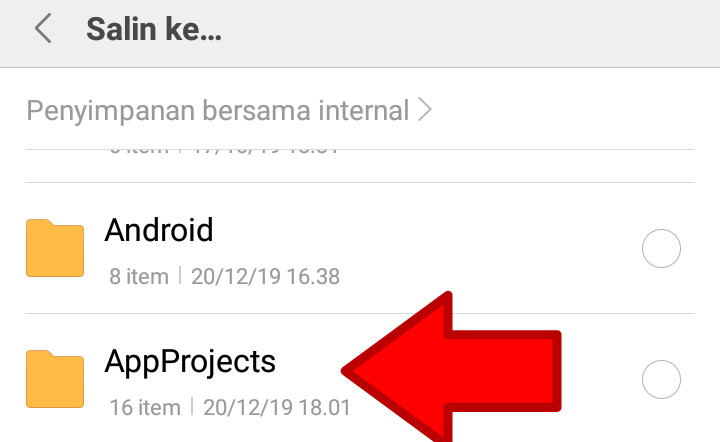Screen dimensions: 720x442
Task: Open the AppProjects folder by name
Action: [x=190, y=362]
